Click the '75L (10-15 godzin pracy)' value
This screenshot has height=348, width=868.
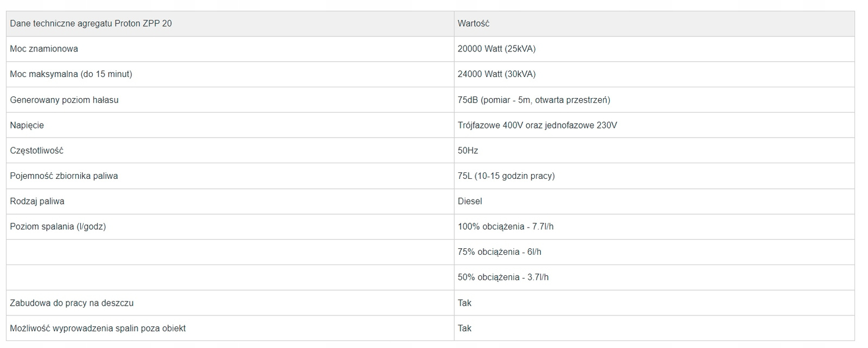tap(506, 176)
